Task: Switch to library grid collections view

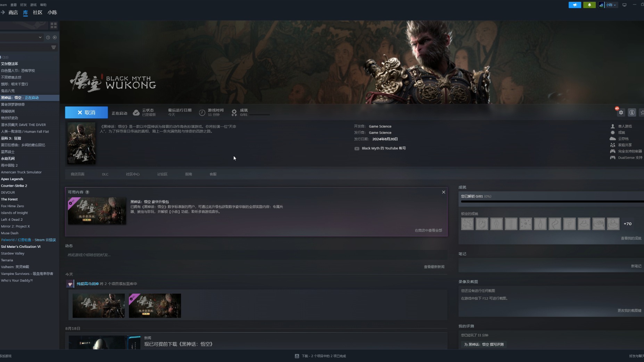Action: (x=53, y=25)
